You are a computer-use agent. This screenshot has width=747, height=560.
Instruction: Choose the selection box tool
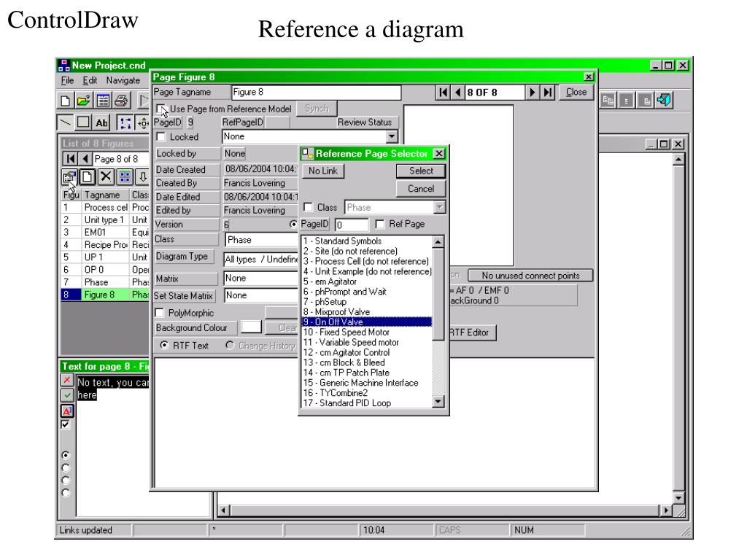coord(125,122)
